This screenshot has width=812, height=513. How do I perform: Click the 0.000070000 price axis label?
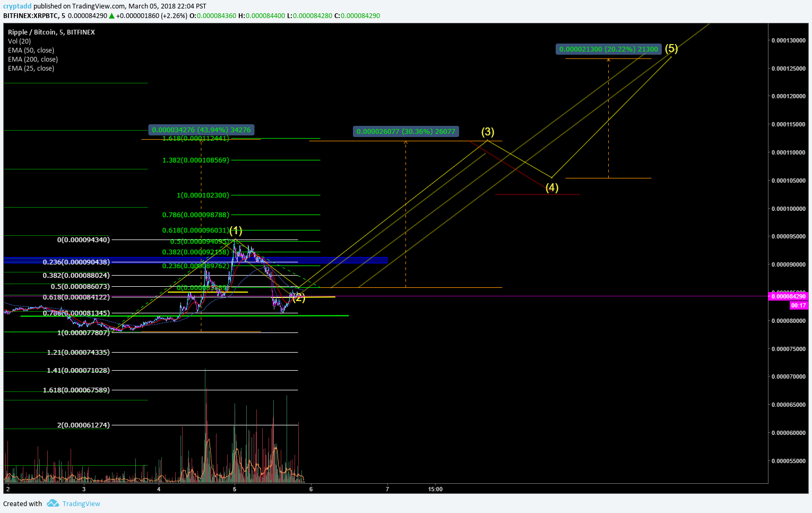click(788, 377)
